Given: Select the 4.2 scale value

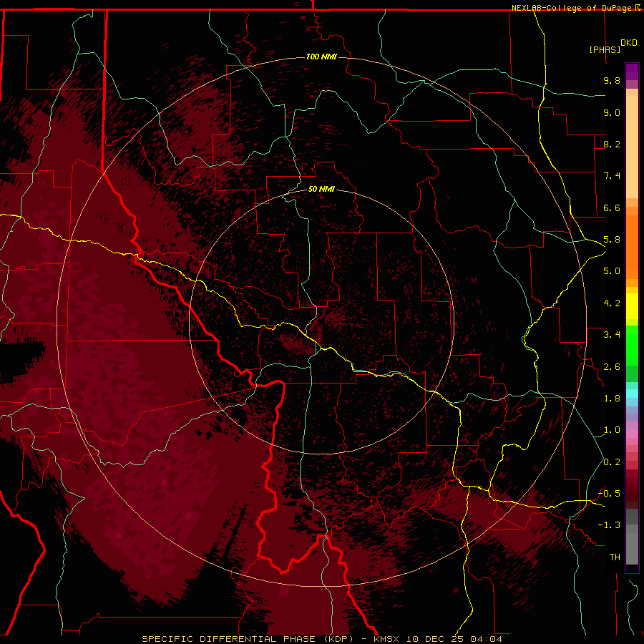Looking at the screenshot, I should click(612, 303).
